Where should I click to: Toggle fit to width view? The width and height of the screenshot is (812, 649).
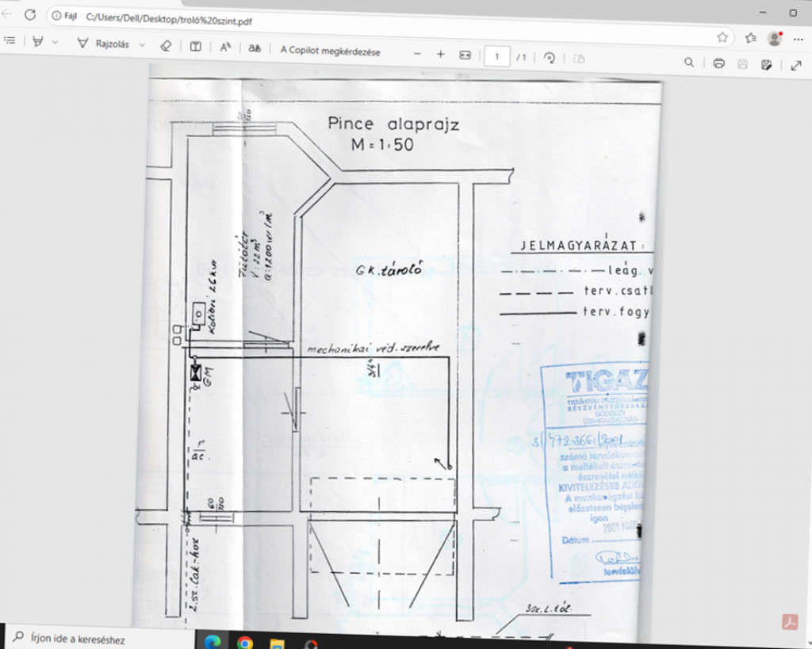[465, 55]
